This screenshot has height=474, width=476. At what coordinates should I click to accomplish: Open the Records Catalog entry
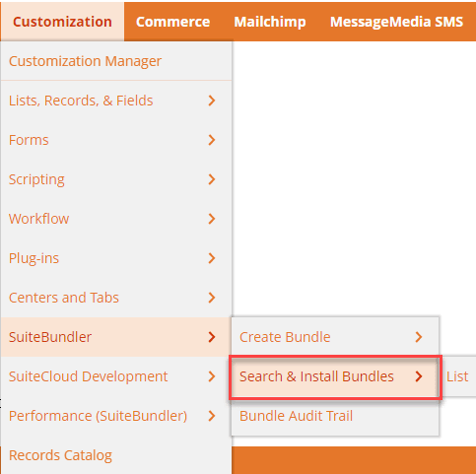point(116,455)
